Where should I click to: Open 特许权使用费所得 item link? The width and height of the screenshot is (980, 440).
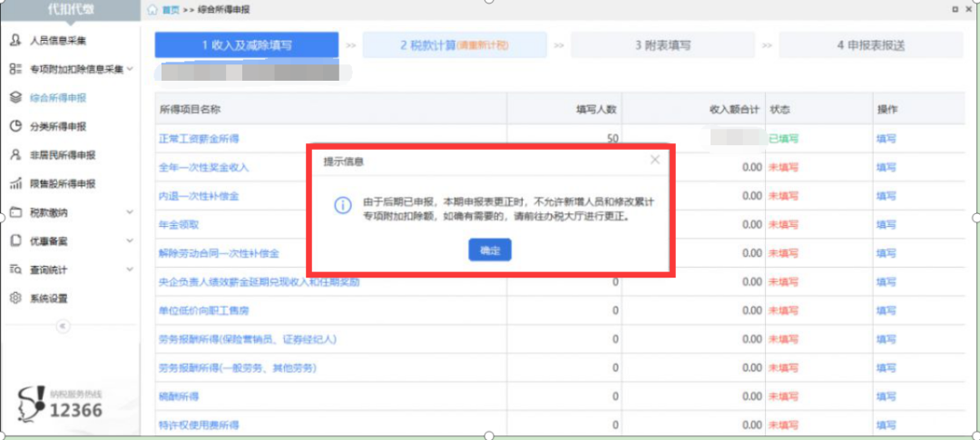point(198,425)
